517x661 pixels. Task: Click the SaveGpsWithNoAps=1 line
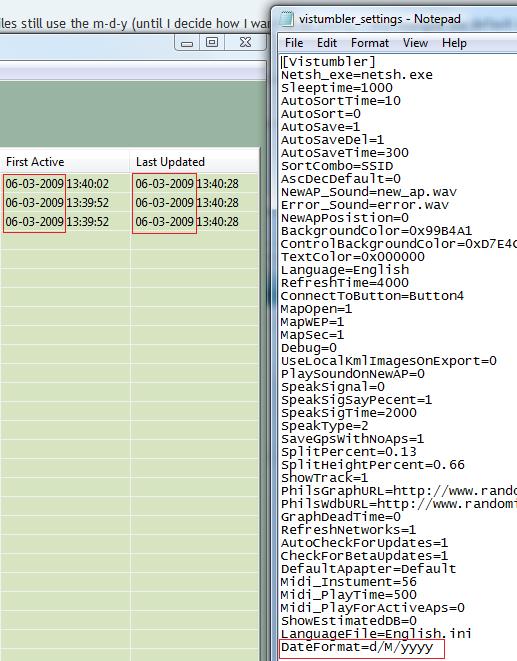(x=353, y=439)
